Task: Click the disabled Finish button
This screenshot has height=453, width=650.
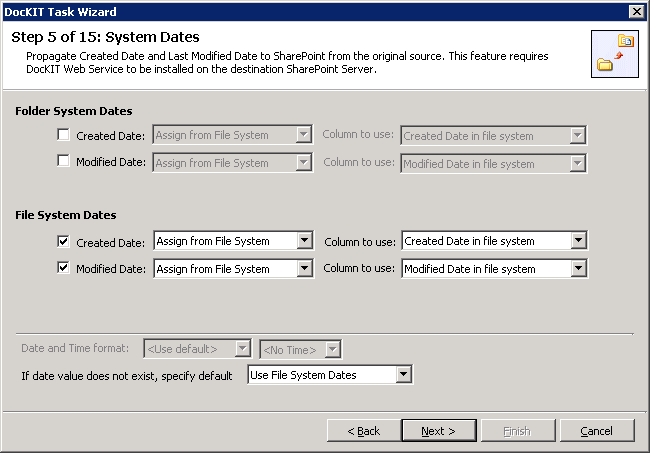Action: [516, 430]
